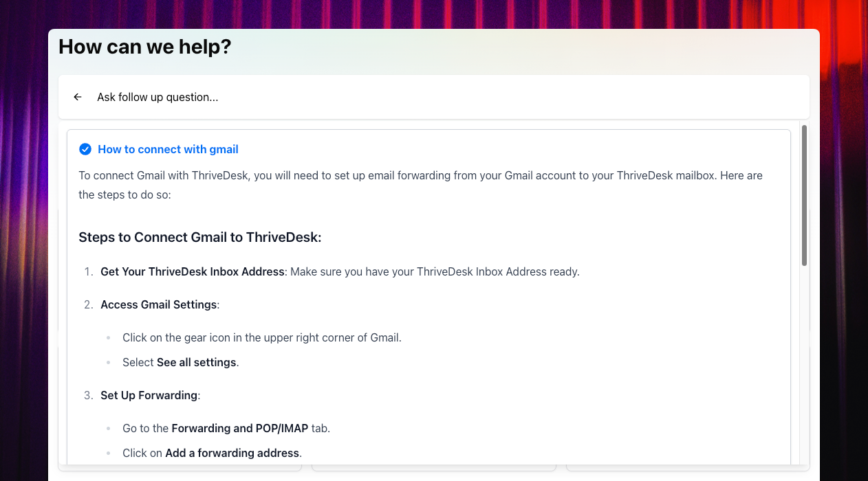Select Get Your ThriveDesk Inbox Address text
Viewport: 868px width, 481px height.
[193, 271]
